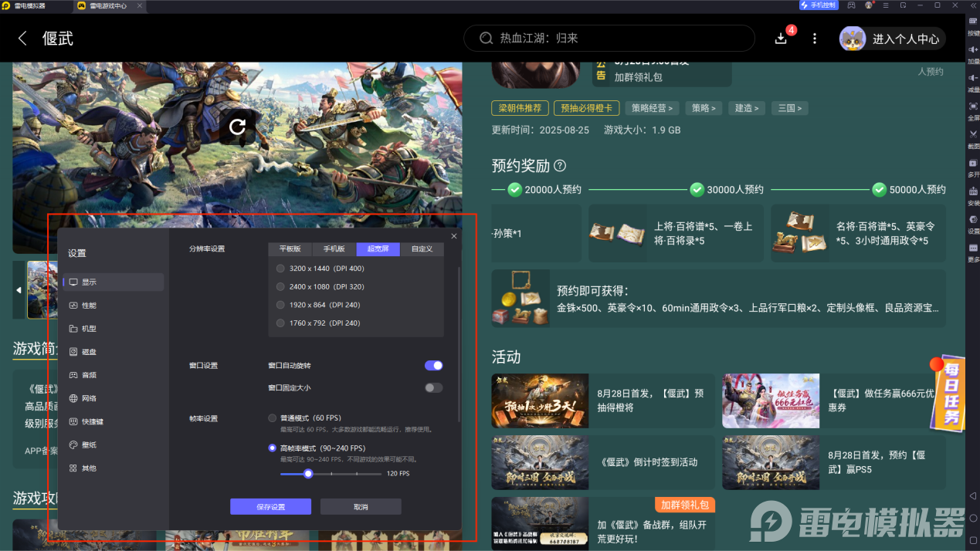Screen dimensions: 980x551
Task: Open the three-dot options menu in the title bar
Action: [814, 38]
